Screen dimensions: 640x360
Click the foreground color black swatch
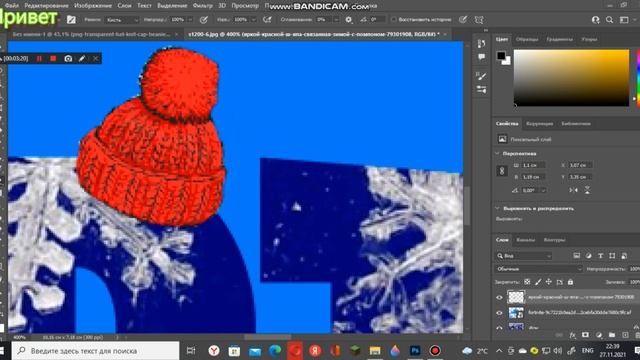pos(500,56)
